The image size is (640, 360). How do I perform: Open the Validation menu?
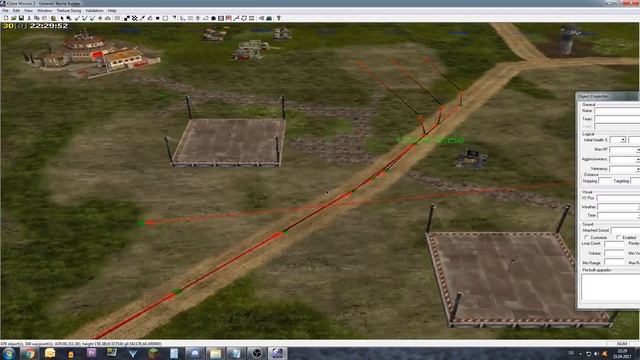pos(94,11)
